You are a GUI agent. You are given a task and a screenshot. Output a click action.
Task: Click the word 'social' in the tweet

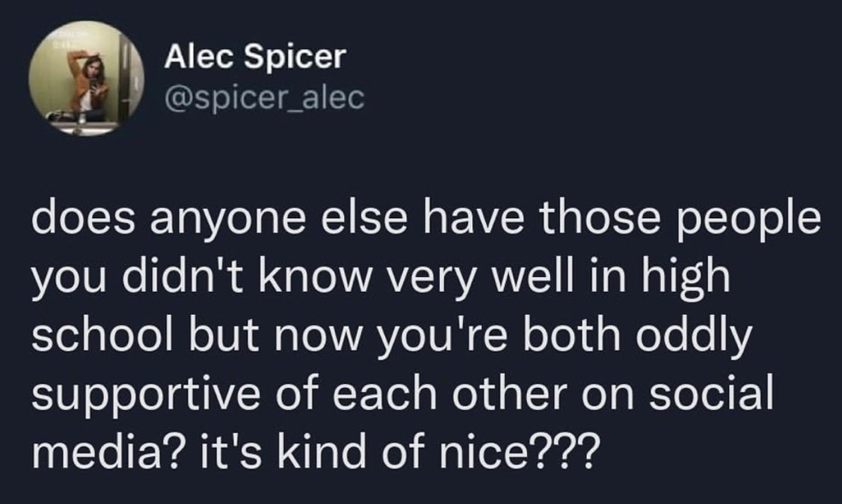tap(711, 392)
